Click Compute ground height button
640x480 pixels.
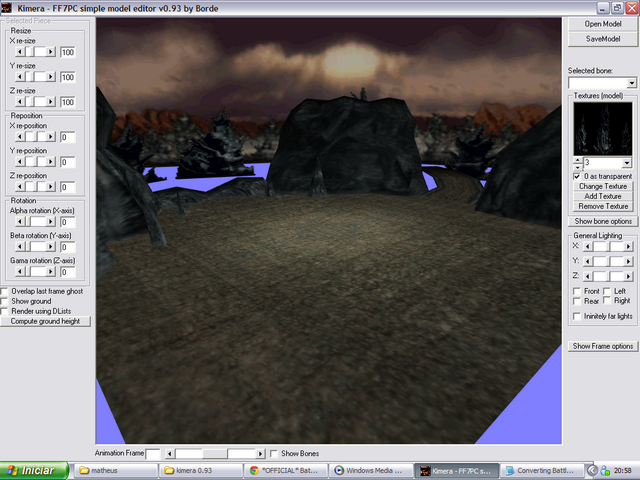coord(45,321)
